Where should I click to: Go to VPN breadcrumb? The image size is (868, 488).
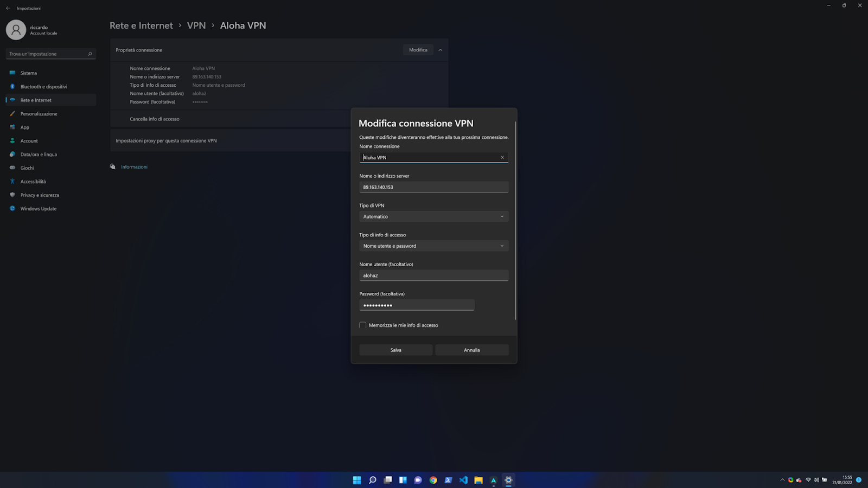click(x=196, y=25)
